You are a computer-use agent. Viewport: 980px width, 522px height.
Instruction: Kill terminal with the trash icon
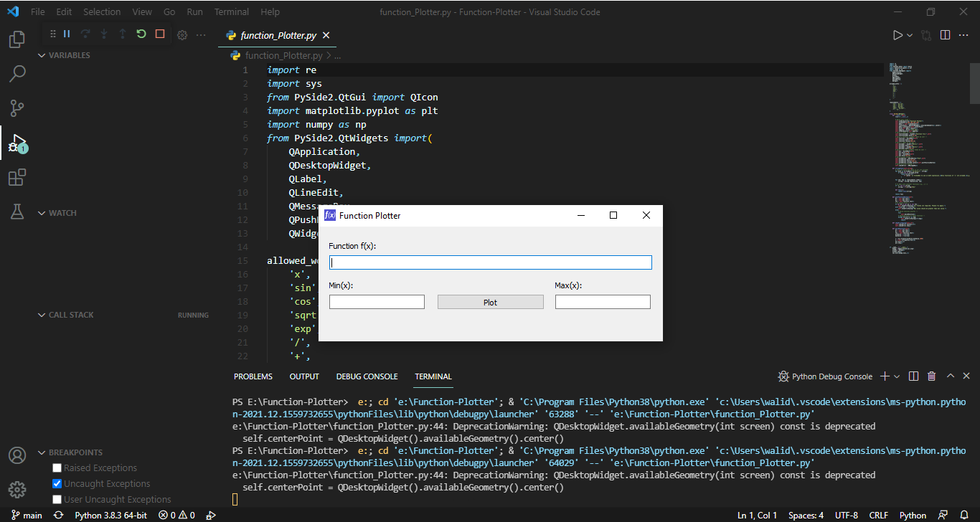pyautogui.click(x=931, y=376)
